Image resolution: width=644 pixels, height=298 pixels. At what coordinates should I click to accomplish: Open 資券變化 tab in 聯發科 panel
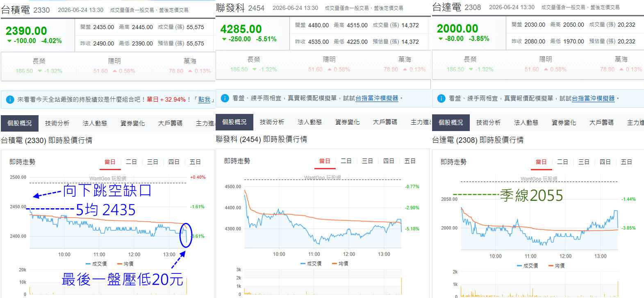347,122
